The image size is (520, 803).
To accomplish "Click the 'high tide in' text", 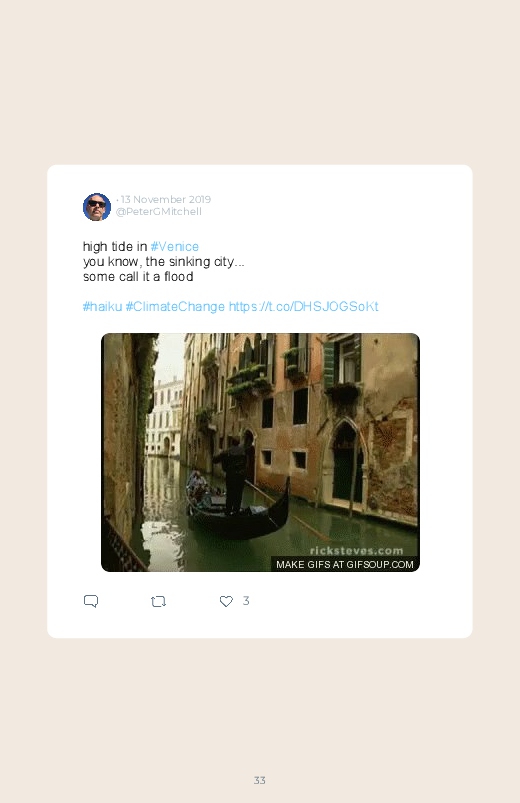I will (x=115, y=246).
